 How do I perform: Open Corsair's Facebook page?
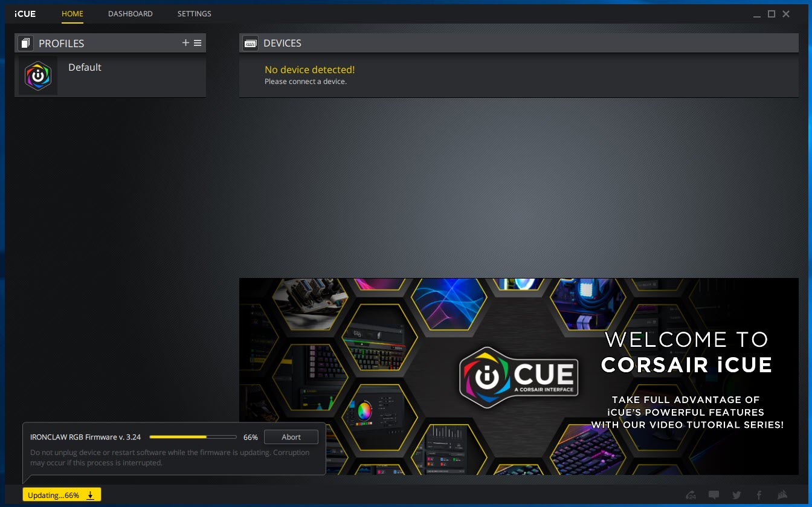[x=759, y=495]
